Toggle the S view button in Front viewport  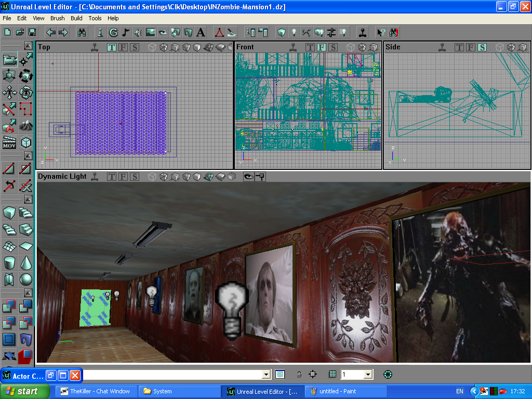pyautogui.click(x=333, y=47)
